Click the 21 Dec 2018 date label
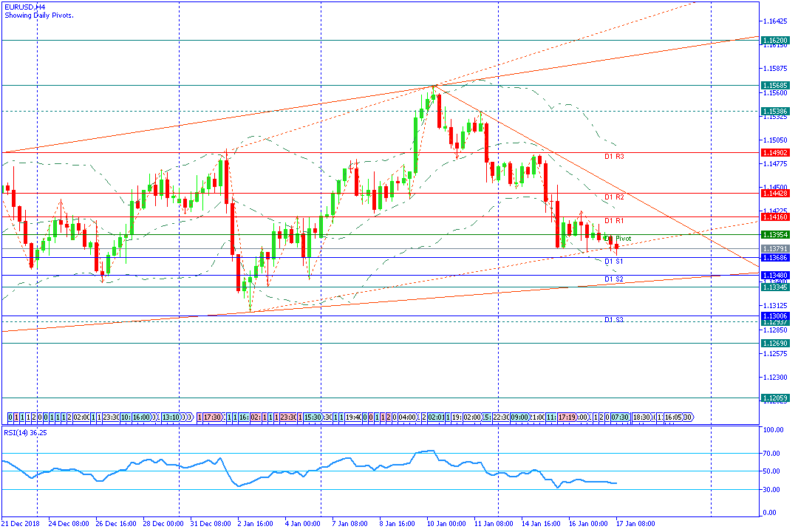Viewport: 798px width, 532px height. point(21,524)
